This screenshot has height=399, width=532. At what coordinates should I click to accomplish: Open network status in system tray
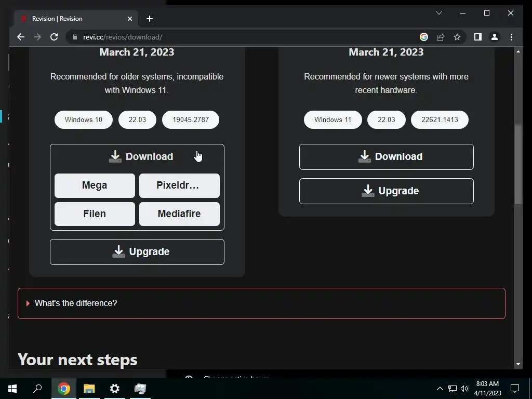[452, 389]
